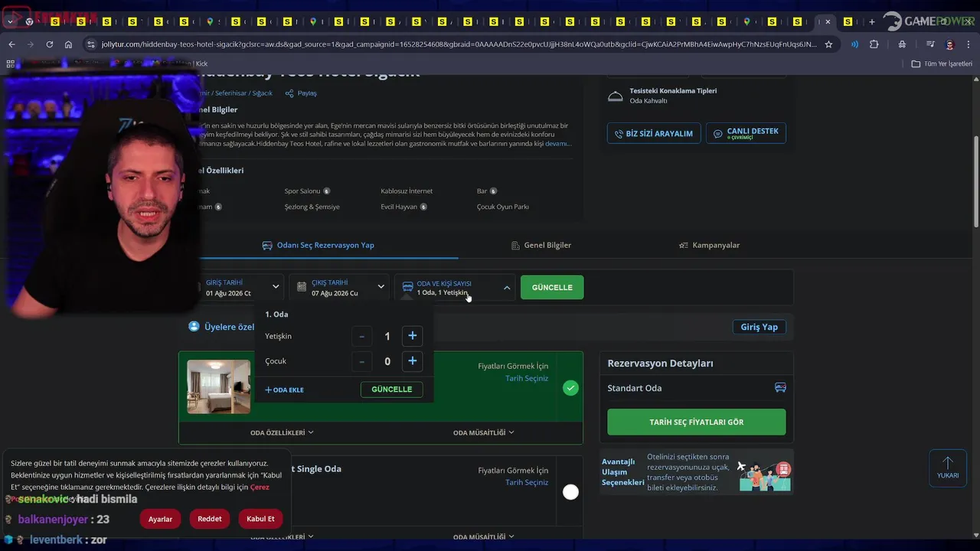This screenshot has width=980, height=551.
Task: Increase Çocuk count with plus
Action: (x=412, y=361)
